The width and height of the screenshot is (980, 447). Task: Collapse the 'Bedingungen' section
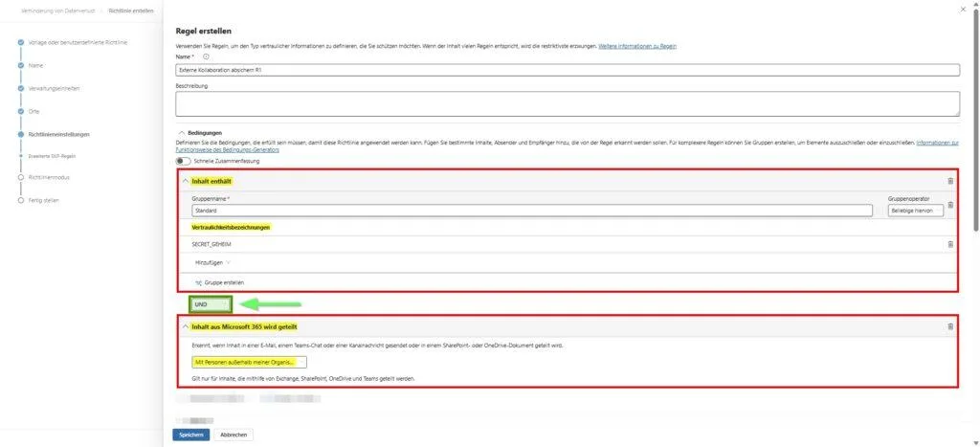180,132
